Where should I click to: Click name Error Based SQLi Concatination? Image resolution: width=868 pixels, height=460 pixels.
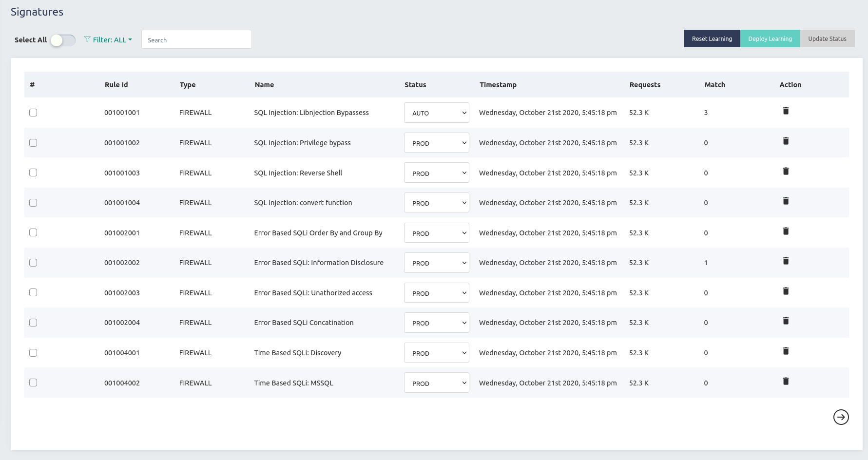pyautogui.click(x=304, y=323)
